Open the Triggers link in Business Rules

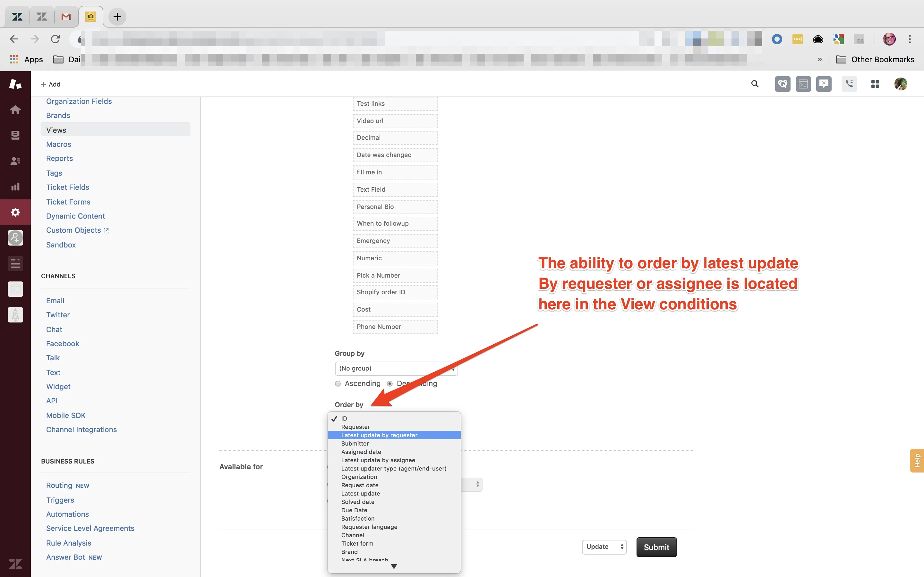60,500
